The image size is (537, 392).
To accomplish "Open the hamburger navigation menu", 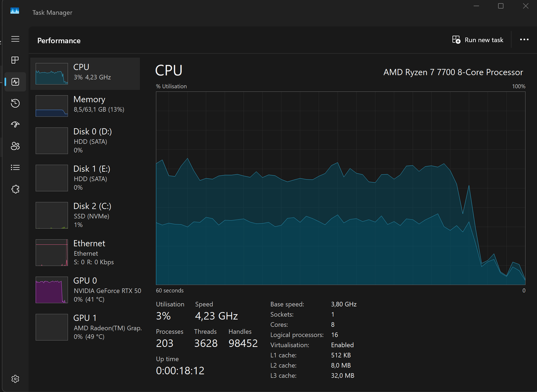I will click(x=15, y=39).
